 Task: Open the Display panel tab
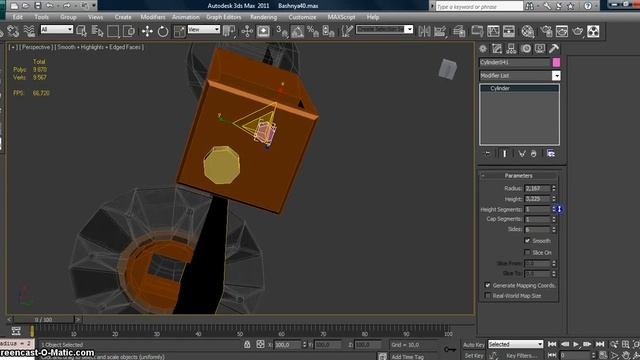(x=540, y=49)
